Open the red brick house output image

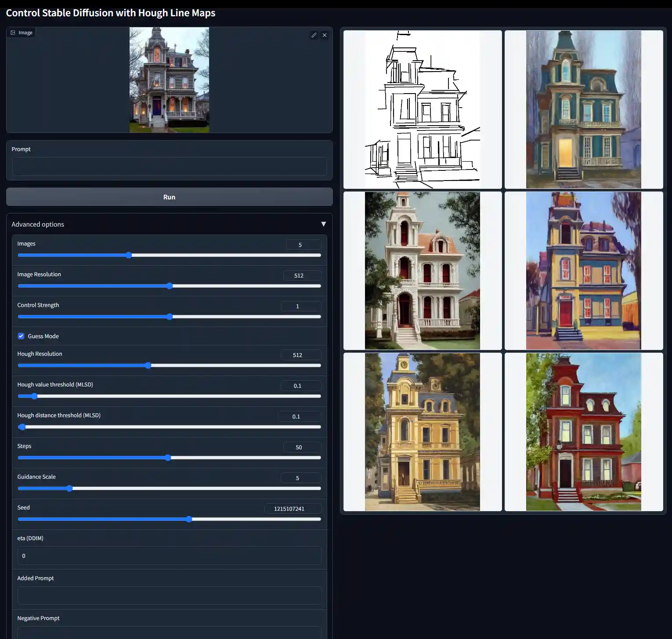[583, 432]
